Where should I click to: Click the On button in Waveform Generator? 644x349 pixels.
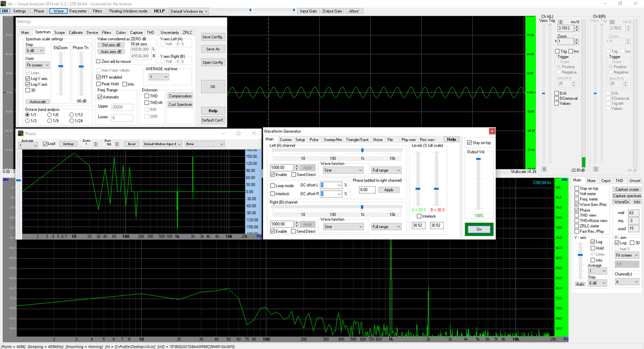(x=479, y=229)
